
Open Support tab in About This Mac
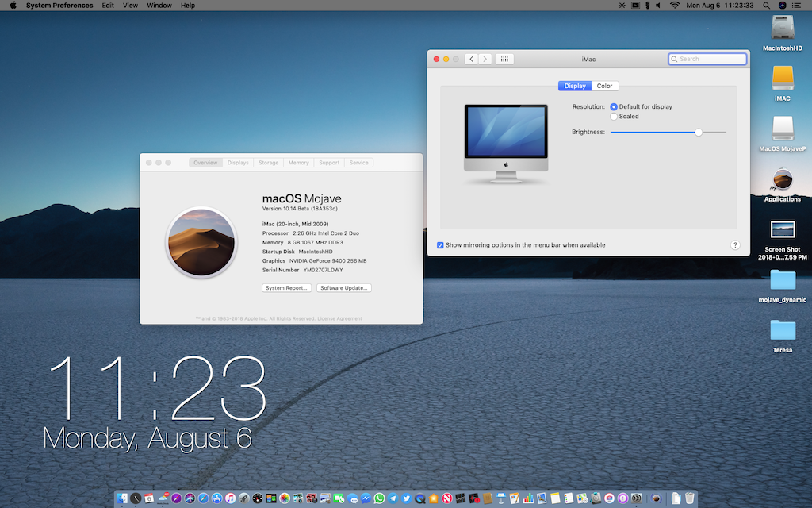point(329,163)
